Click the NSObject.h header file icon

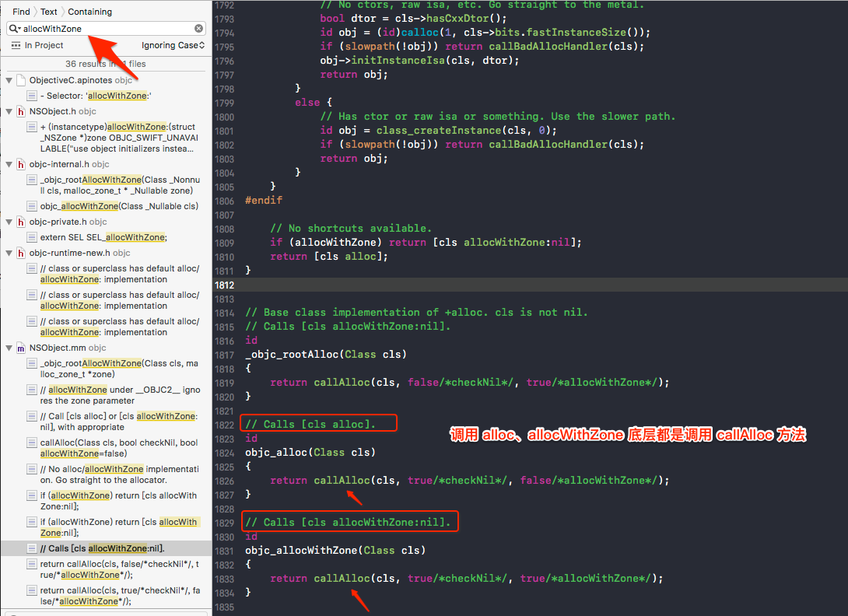21,111
